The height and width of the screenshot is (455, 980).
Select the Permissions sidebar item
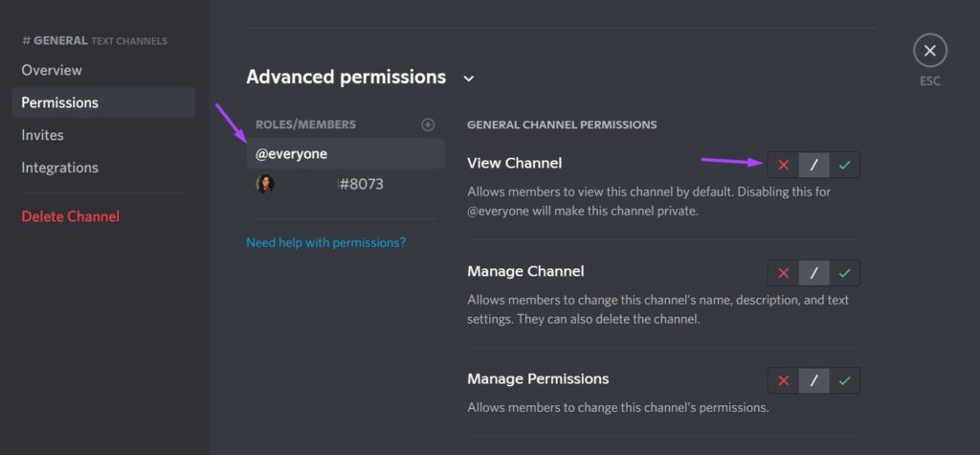coord(59,102)
